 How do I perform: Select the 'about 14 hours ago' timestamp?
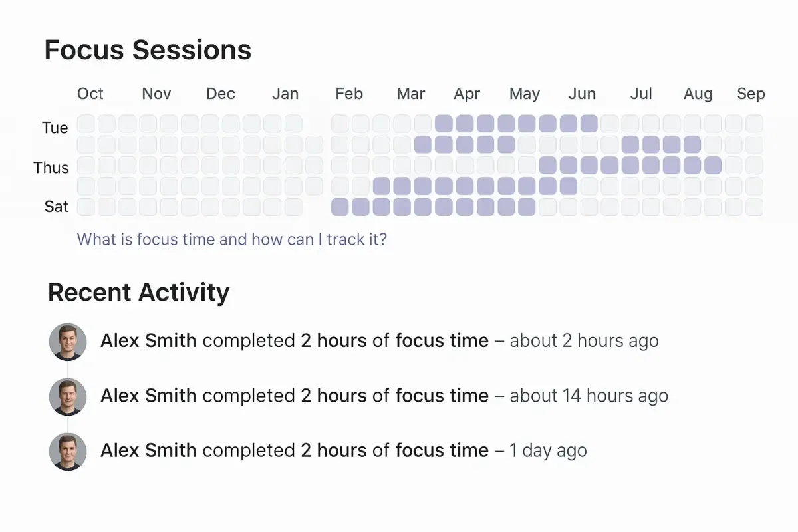[x=589, y=396]
